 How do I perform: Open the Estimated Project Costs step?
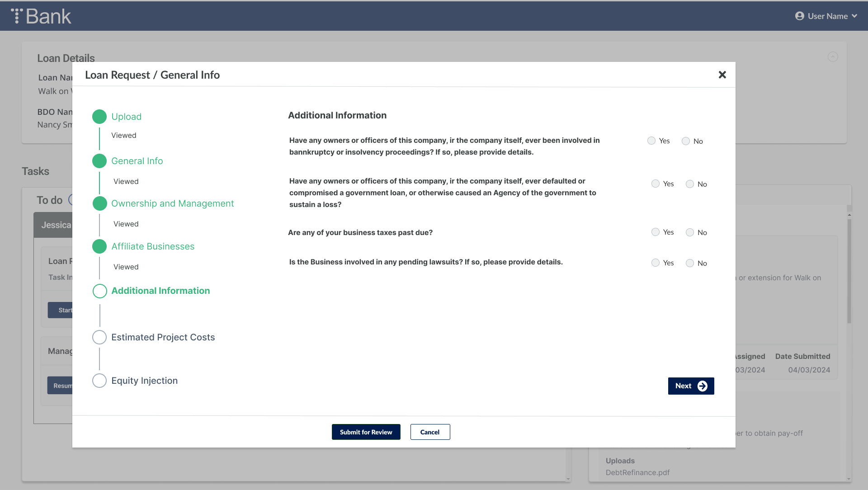click(163, 337)
